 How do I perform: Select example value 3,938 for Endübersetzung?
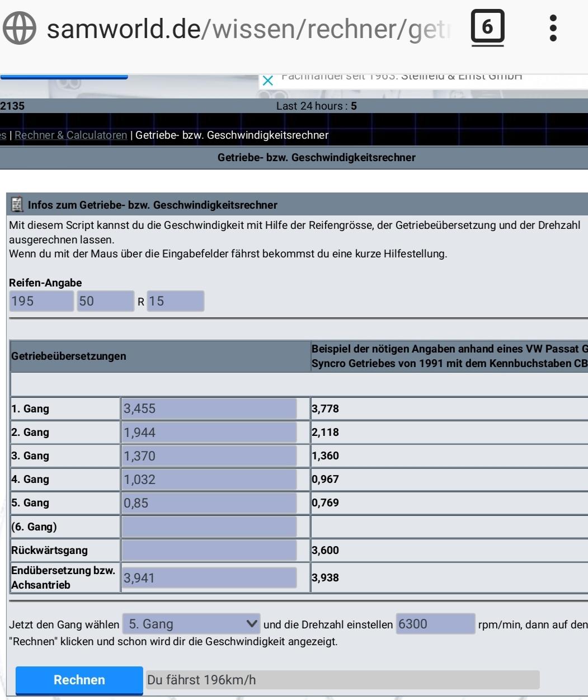pyautogui.click(x=326, y=578)
